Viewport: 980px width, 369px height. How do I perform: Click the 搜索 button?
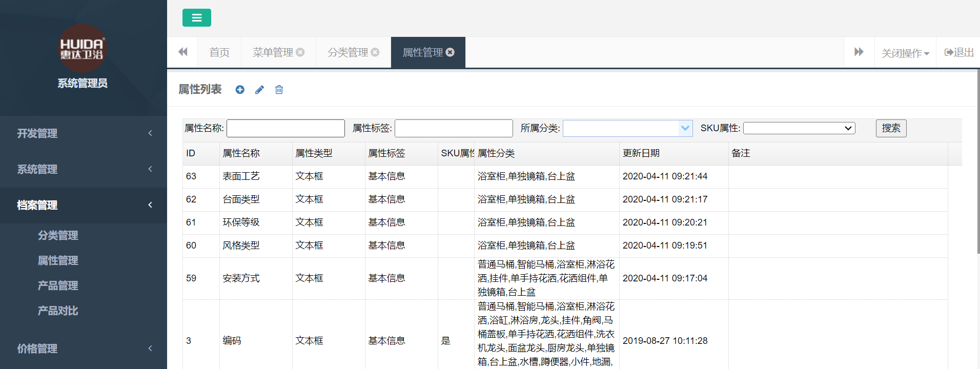point(891,128)
